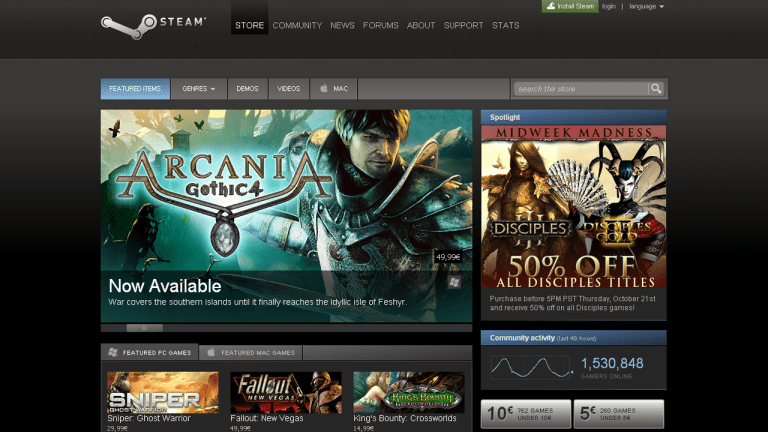Open the Demos tab
This screenshot has width=768, height=432.
coord(247,89)
